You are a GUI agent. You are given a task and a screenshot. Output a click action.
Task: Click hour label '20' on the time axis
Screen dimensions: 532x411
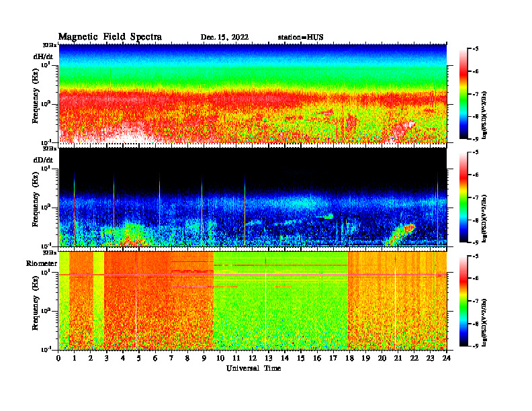(382, 359)
